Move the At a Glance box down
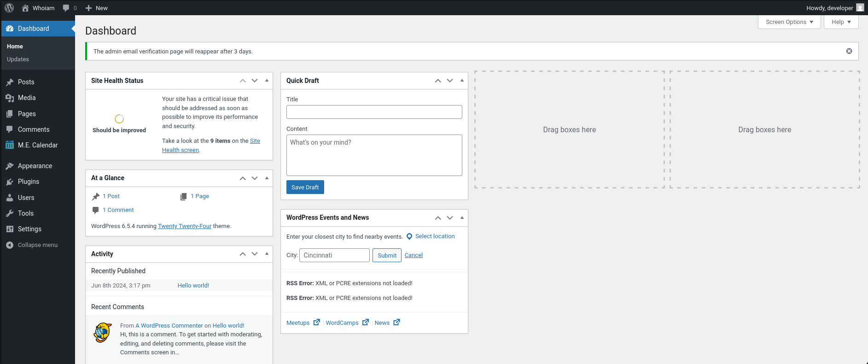This screenshot has height=364, width=868. (255, 178)
